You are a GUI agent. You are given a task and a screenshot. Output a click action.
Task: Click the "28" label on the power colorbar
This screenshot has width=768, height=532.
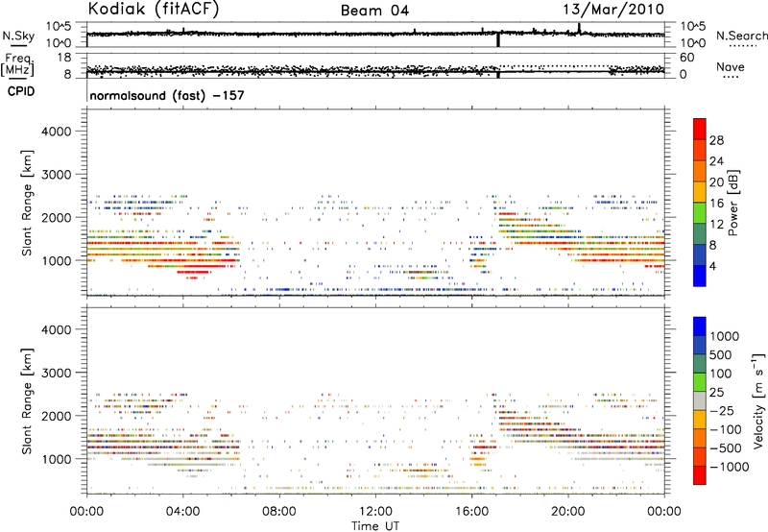point(716,140)
